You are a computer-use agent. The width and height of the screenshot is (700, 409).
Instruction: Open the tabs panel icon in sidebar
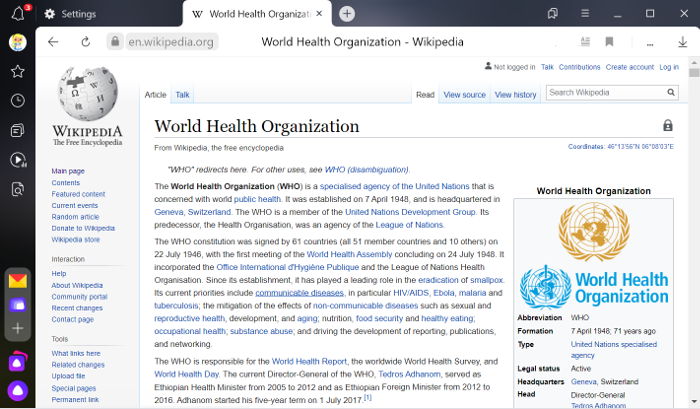18,130
